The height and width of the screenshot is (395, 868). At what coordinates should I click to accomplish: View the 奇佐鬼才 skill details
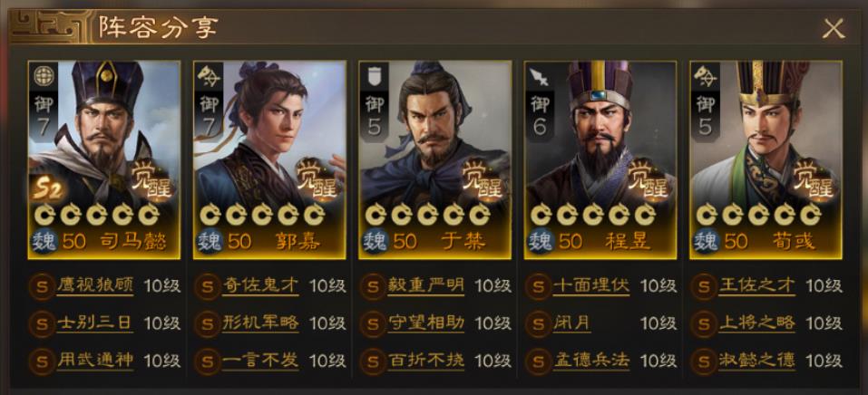click(260, 286)
